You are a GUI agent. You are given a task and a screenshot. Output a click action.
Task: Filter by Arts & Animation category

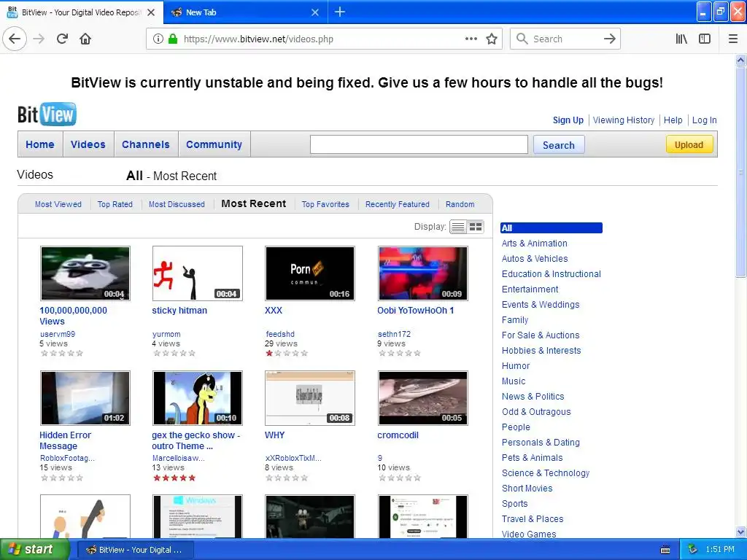pyautogui.click(x=534, y=244)
